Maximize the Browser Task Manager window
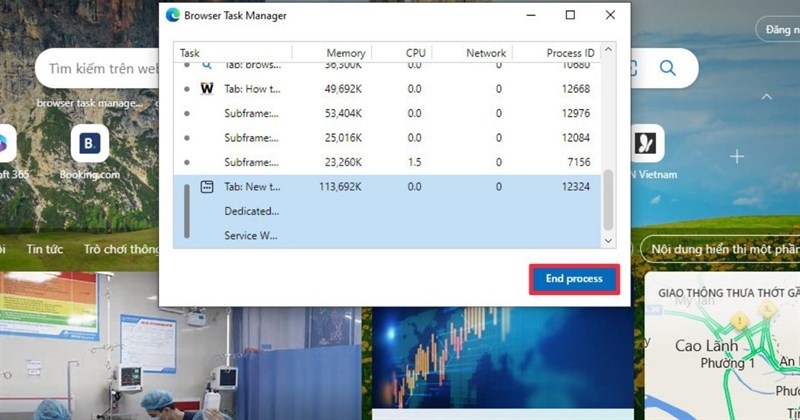 (570, 15)
